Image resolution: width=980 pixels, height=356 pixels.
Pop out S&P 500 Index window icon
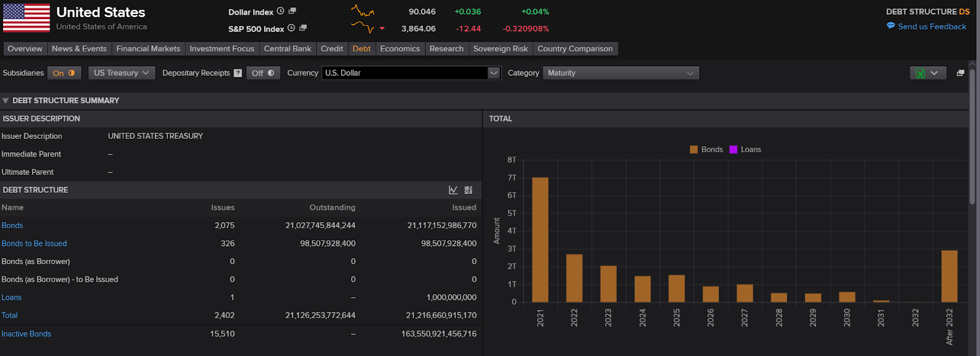click(x=303, y=28)
